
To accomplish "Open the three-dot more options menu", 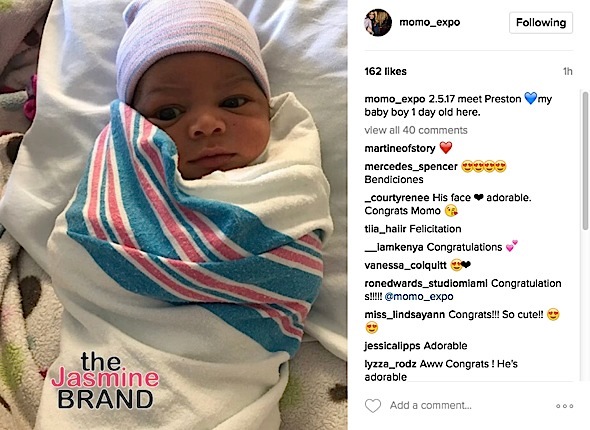I will point(564,406).
